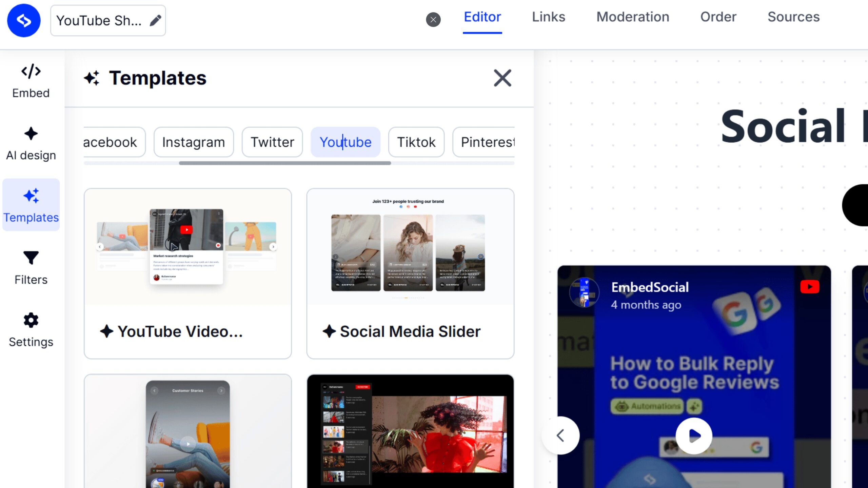The image size is (868, 488).
Task: Open the Filters panel
Action: tap(31, 268)
